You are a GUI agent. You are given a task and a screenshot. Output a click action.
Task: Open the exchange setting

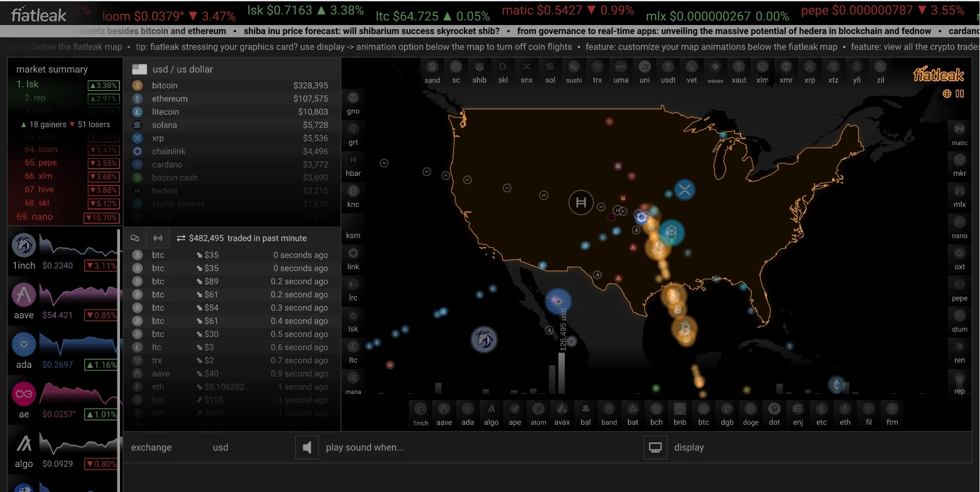point(151,448)
